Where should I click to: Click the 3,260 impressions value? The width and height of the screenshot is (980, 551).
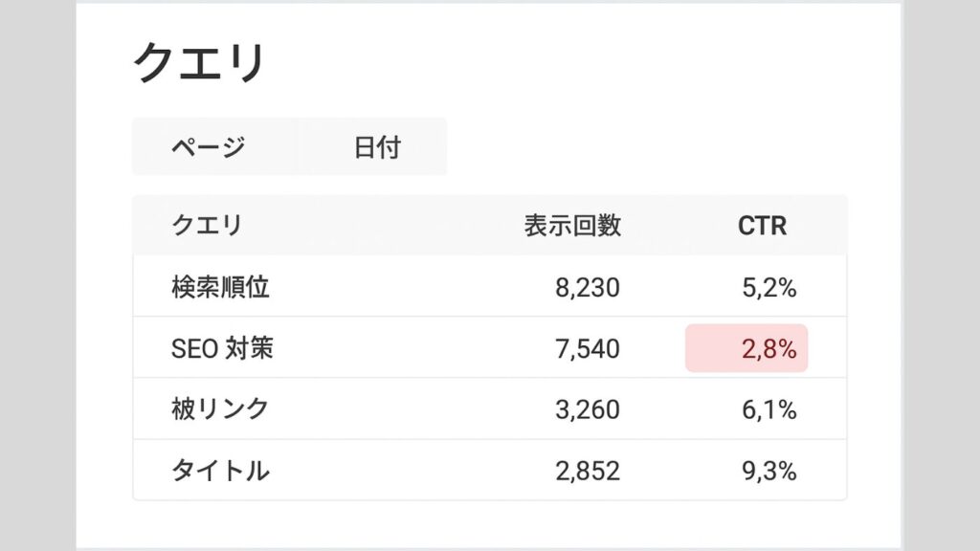[x=585, y=409]
